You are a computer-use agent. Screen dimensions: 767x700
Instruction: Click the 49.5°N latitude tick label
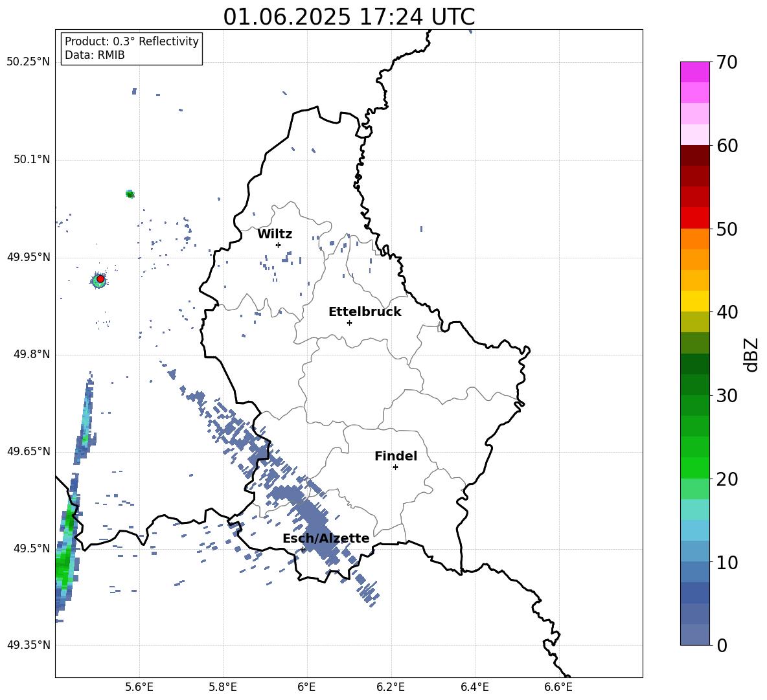(x=32, y=548)
